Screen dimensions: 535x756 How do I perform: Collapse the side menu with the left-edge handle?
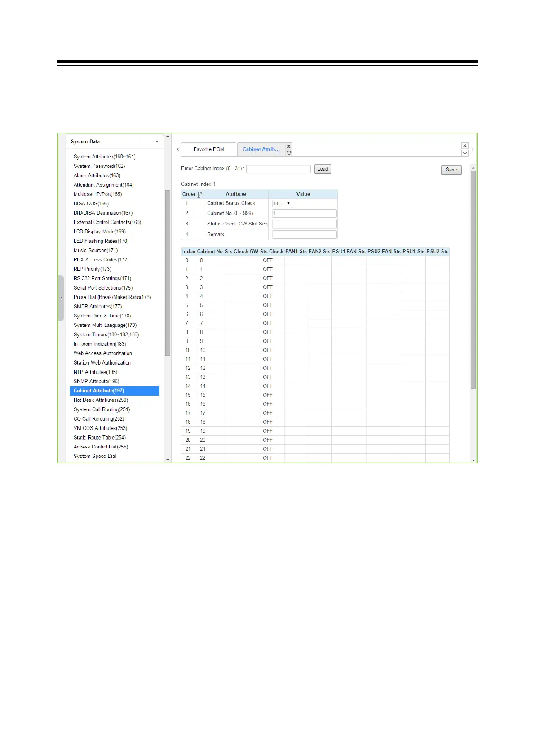(61, 298)
